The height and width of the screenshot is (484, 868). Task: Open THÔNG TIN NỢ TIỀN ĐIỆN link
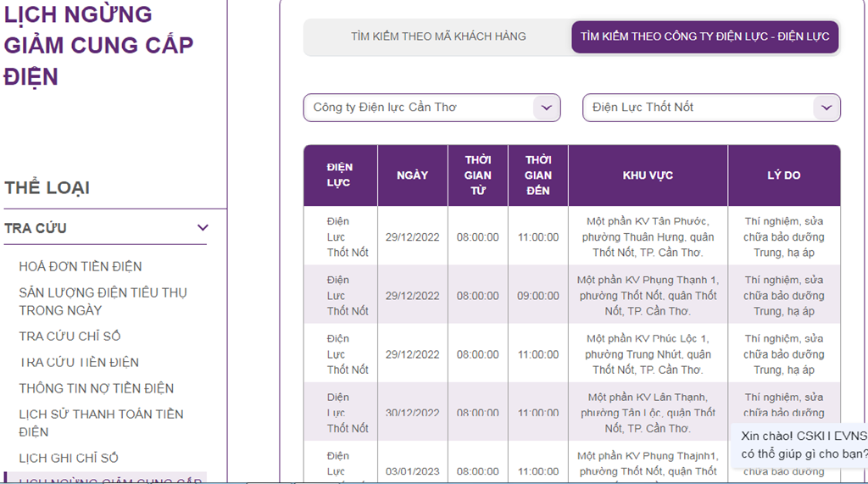pos(96,388)
